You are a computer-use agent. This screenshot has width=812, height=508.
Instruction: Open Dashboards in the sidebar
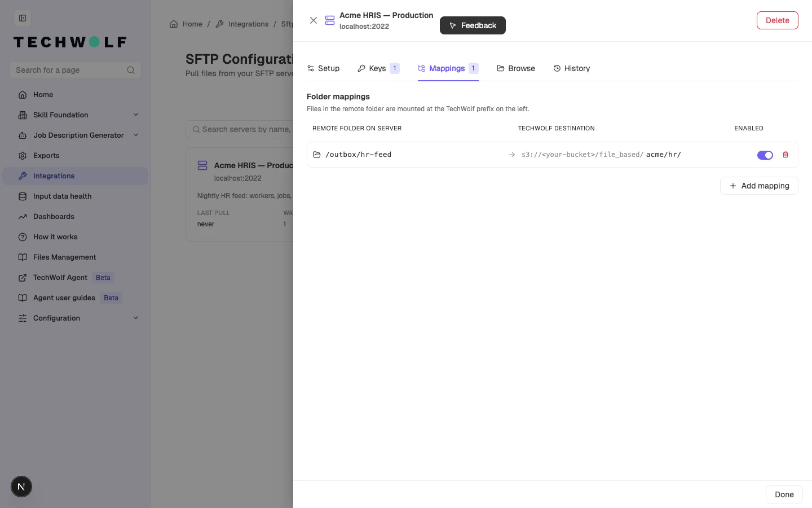[75, 217]
